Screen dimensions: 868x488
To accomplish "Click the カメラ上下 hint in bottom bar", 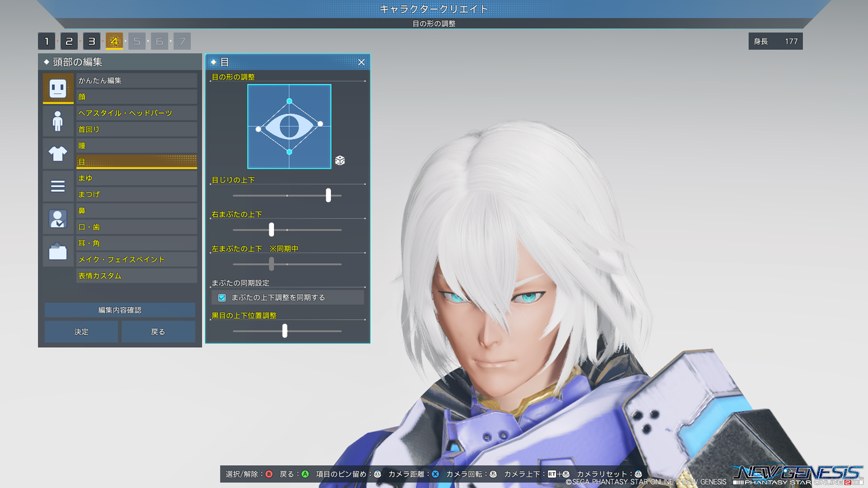I will click(537, 474).
